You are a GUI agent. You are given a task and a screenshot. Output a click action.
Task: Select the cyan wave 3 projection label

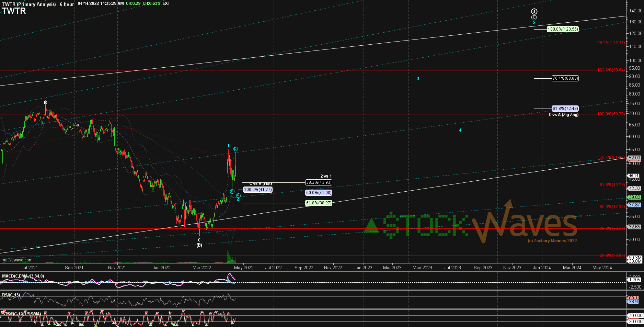point(418,79)
